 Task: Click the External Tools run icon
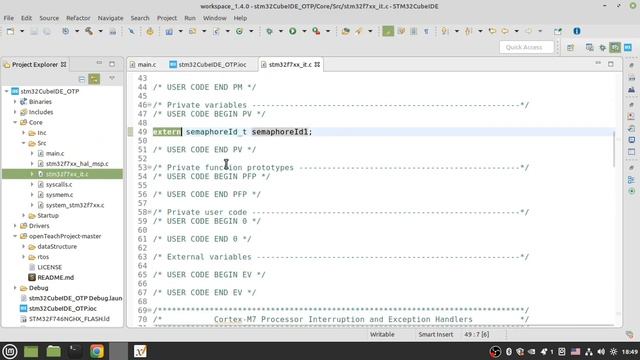(316, 31)
